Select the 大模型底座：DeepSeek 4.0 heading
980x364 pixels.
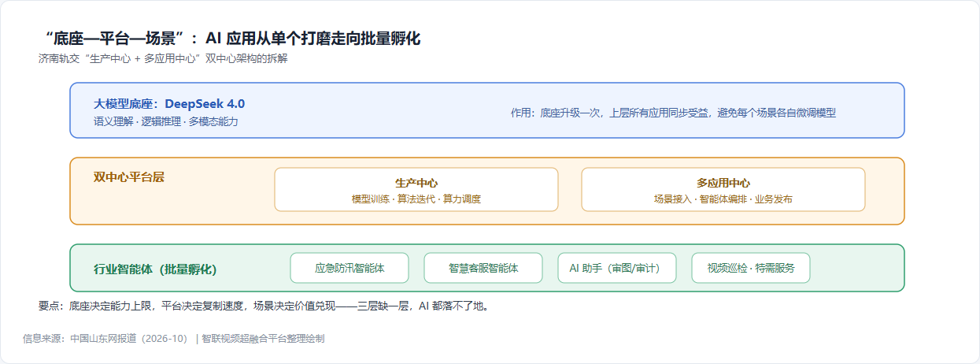[169, 104]
